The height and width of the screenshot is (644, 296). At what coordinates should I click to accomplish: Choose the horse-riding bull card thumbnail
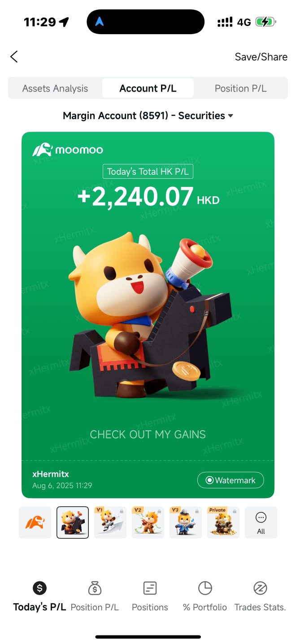(x=73, y=522)
